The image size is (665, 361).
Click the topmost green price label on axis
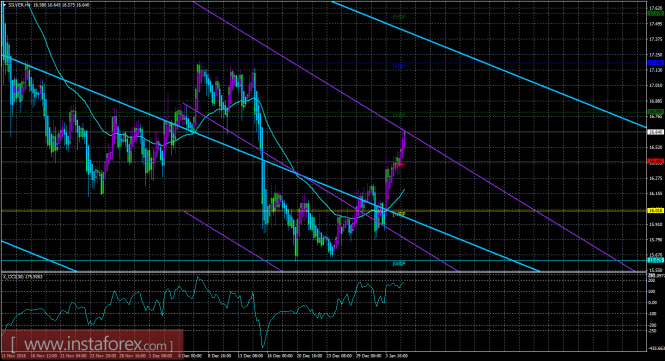656,14
